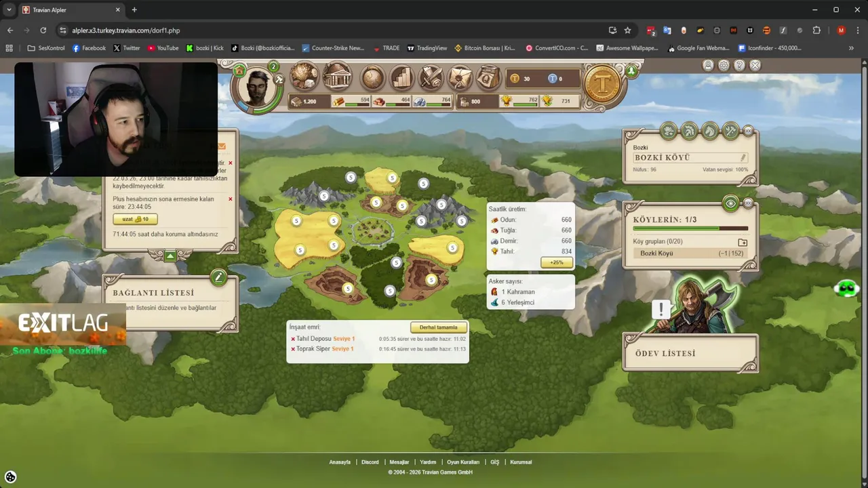Screen dimensions: 868x488
Task: Open the statistics bar-chart icon
Action: (x=401, y=78)
